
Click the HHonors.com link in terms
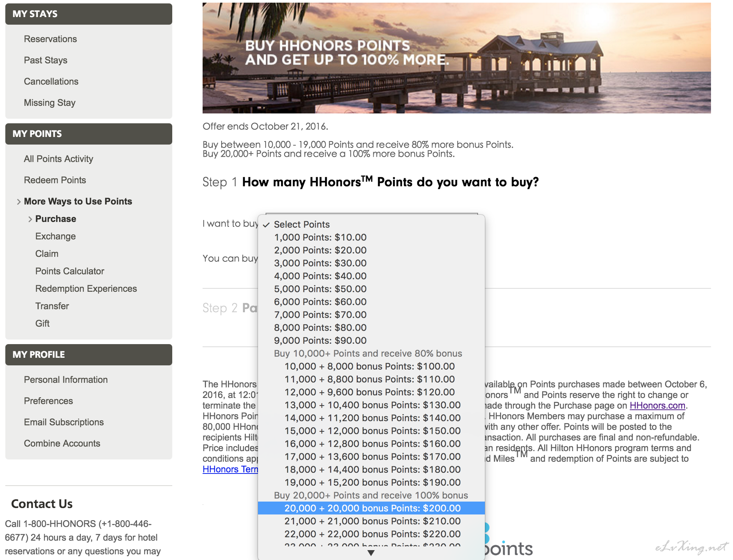657,406
